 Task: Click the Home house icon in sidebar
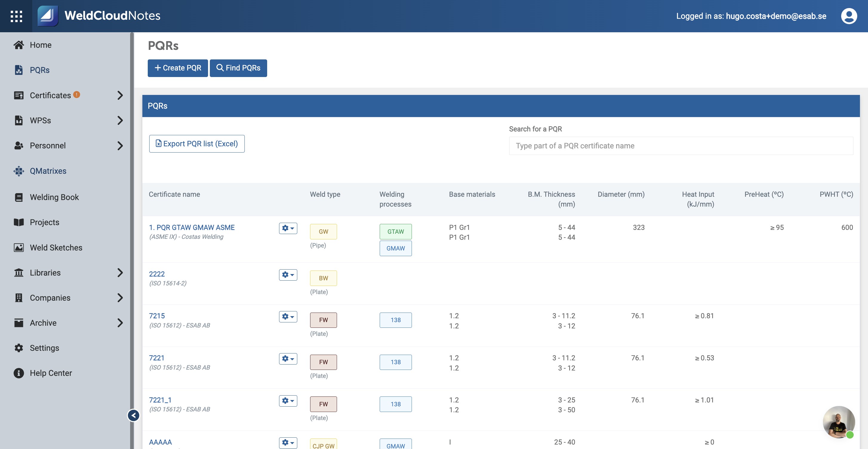19,45
